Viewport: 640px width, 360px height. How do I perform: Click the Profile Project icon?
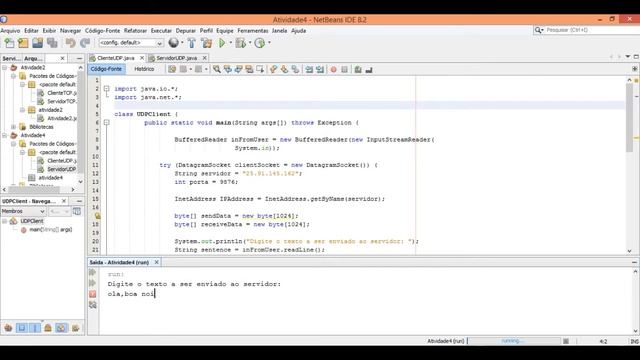pyautogui.click(x=260, y=42)
